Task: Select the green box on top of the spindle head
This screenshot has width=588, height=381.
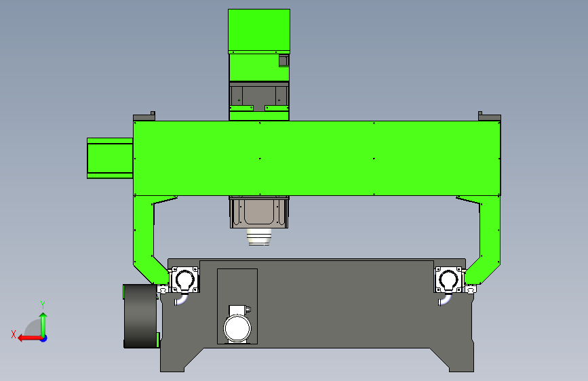Action: click(x=259, y=31)
